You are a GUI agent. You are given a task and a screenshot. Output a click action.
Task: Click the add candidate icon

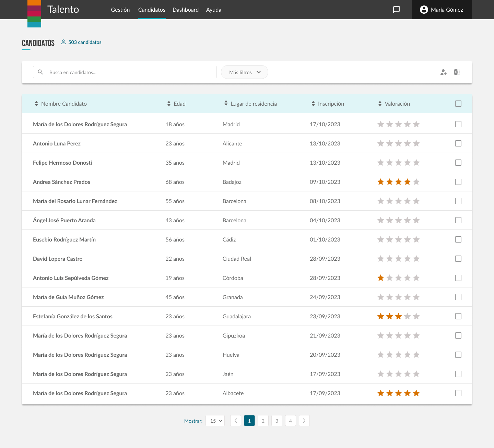443,72
